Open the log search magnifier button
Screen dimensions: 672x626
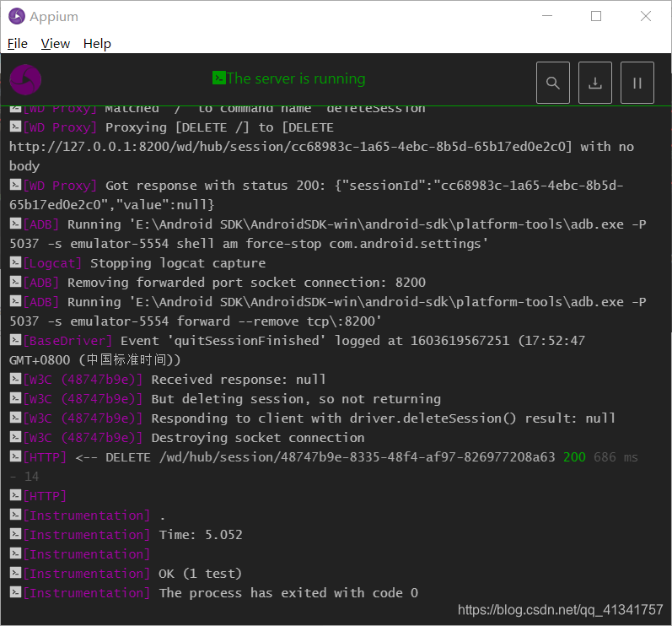(x=553, y=83)
